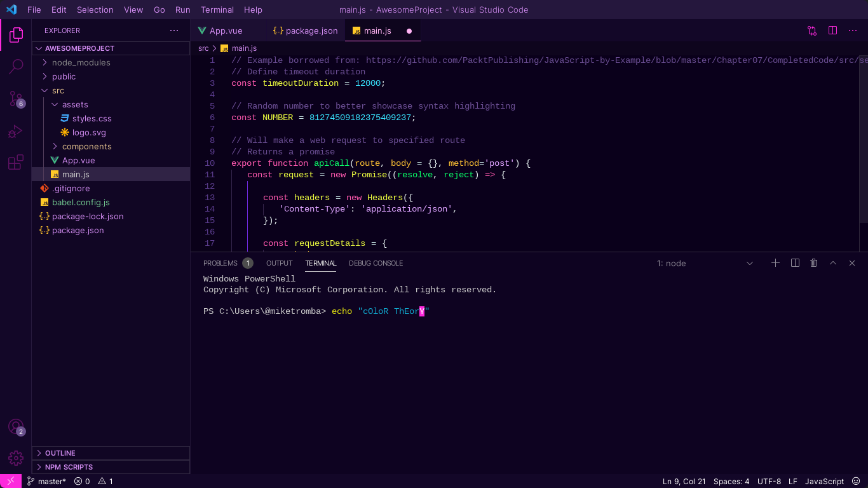Open the Search view in activity bar

(16, 66)
